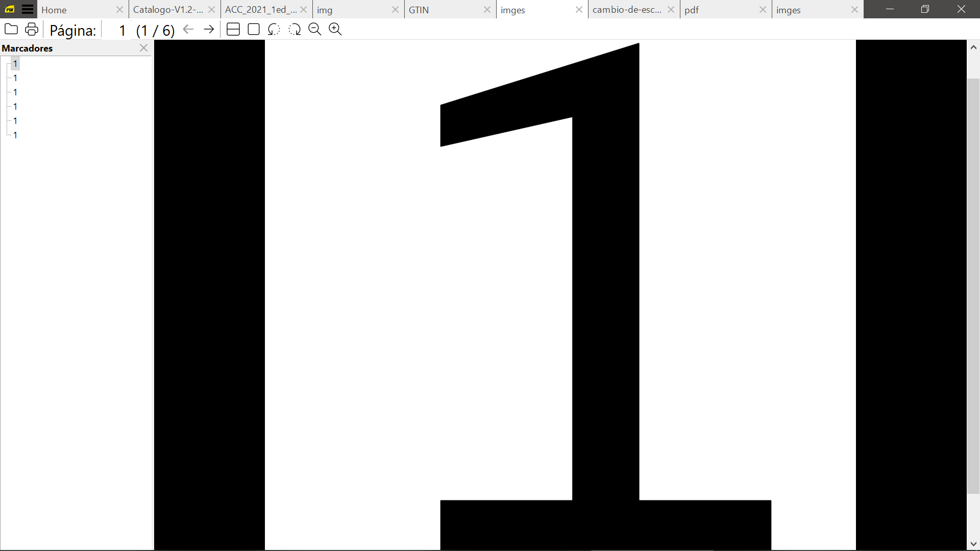980x551 pixels.
Task: Rotate page counterclockwise
Action: tap(274, 30)
